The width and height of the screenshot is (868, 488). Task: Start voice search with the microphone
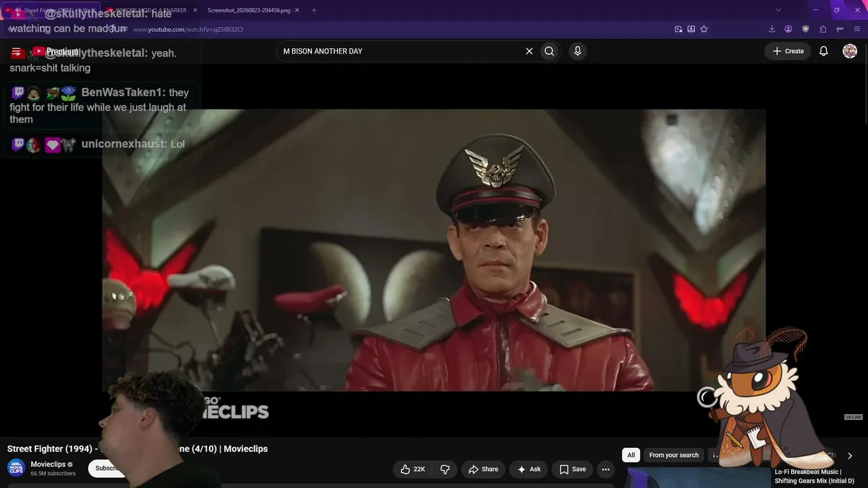(577, 51)
